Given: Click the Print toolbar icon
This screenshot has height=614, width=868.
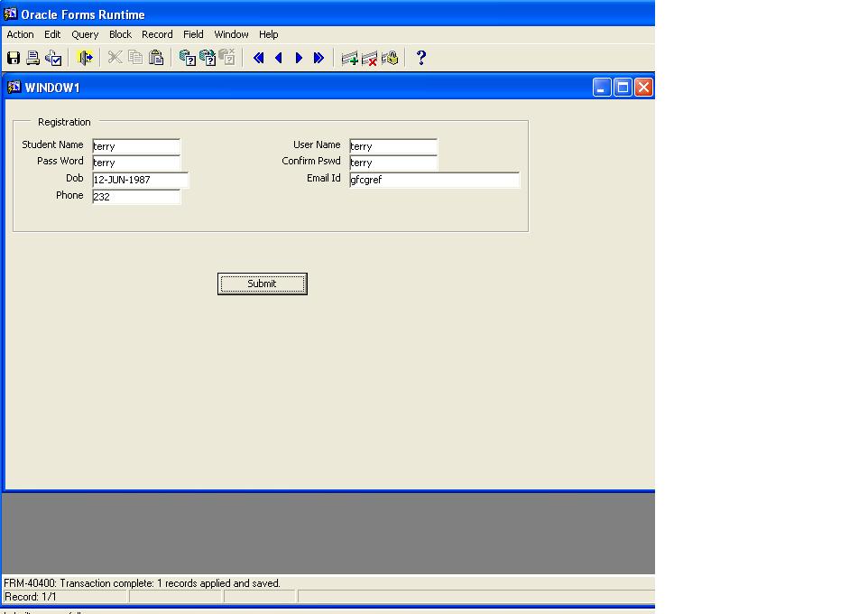Looking at the screenshot, I should 33,58.
